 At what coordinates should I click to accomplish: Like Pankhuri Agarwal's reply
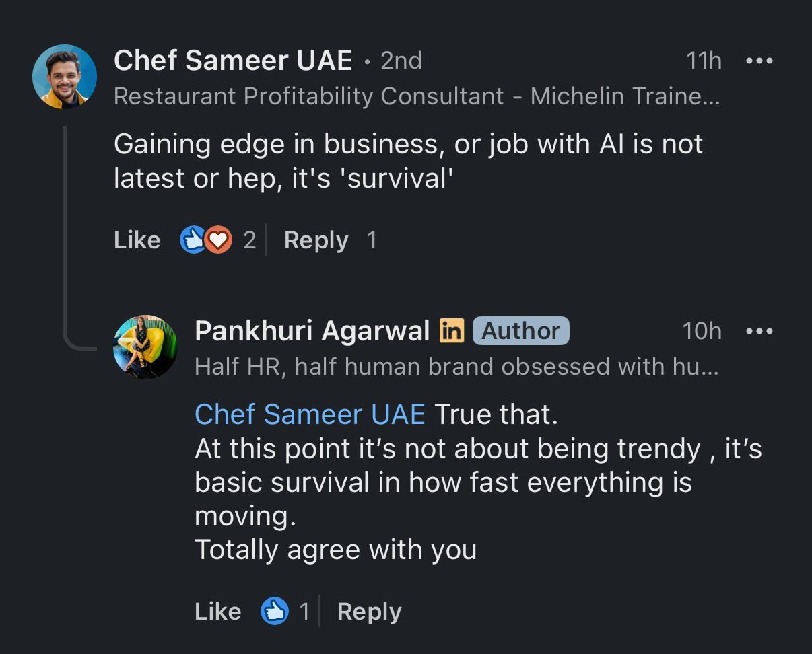pos(217,612)
